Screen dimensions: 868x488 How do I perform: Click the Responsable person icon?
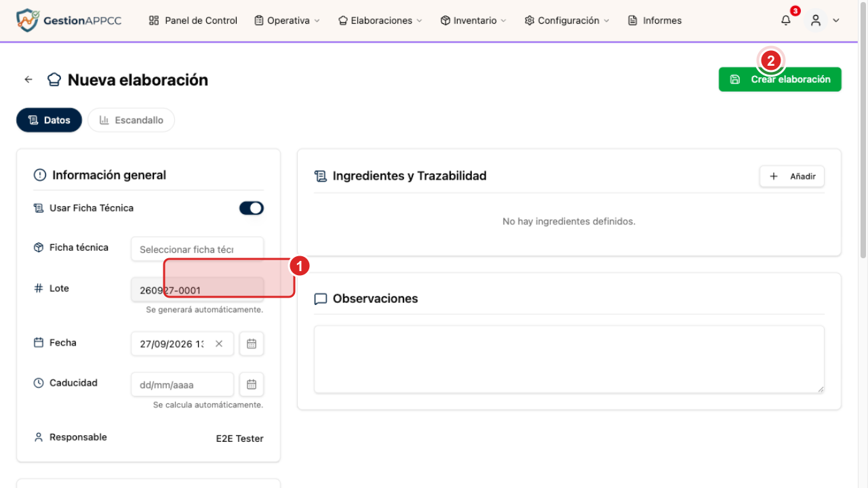(x=39, y=437)
